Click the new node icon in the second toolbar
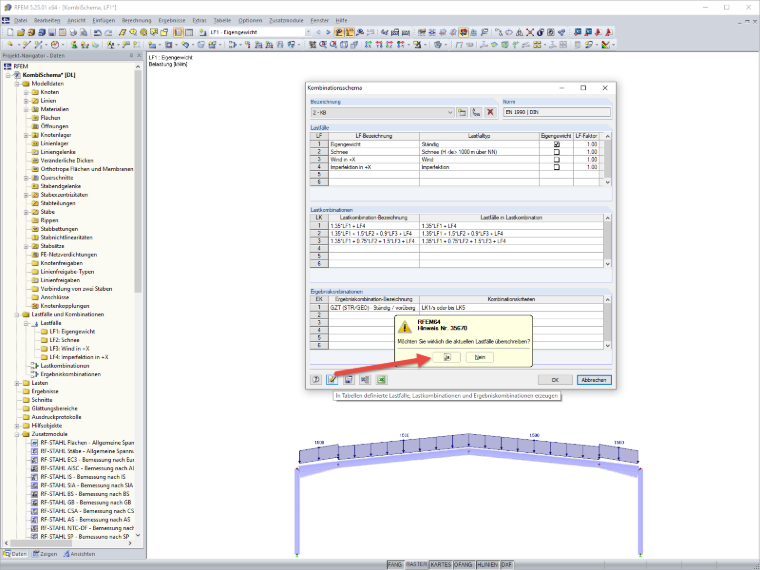 click(x=10, y=45)
